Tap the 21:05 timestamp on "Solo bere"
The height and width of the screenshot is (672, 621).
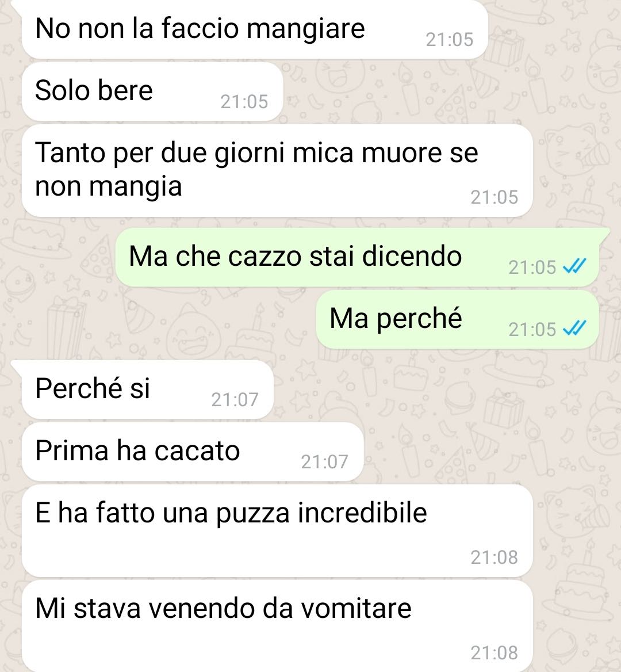[x=244, y=102]
